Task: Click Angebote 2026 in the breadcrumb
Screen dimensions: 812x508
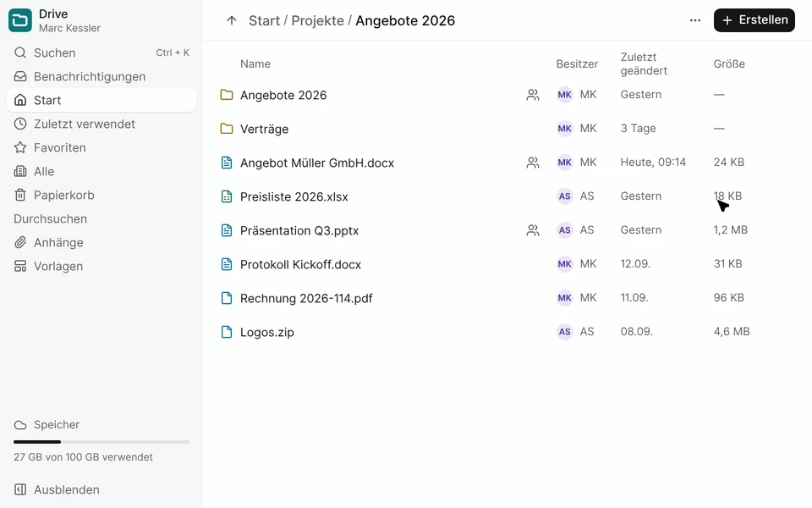Action: (405, 20)
